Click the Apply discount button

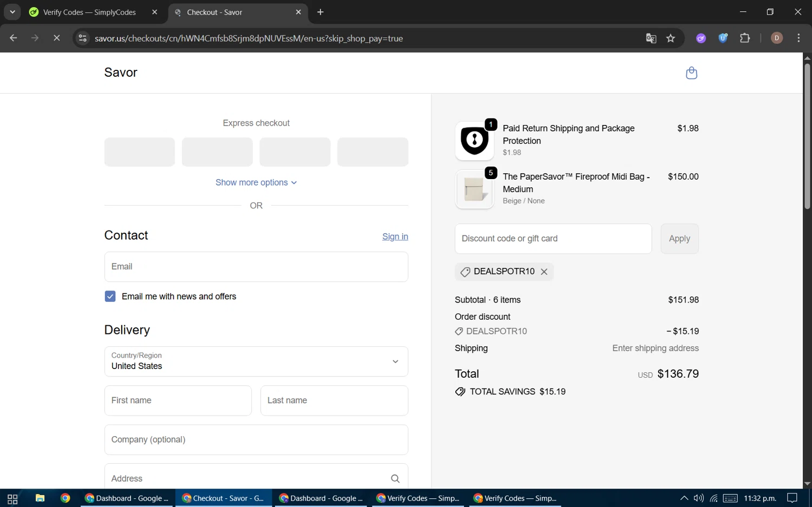click(679, 239)
